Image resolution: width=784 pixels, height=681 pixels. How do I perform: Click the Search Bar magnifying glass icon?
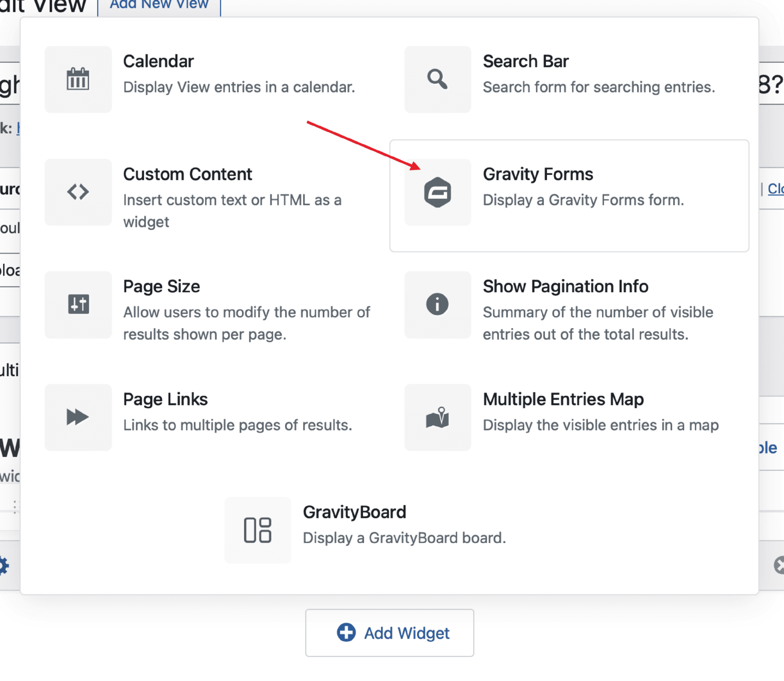438,79
